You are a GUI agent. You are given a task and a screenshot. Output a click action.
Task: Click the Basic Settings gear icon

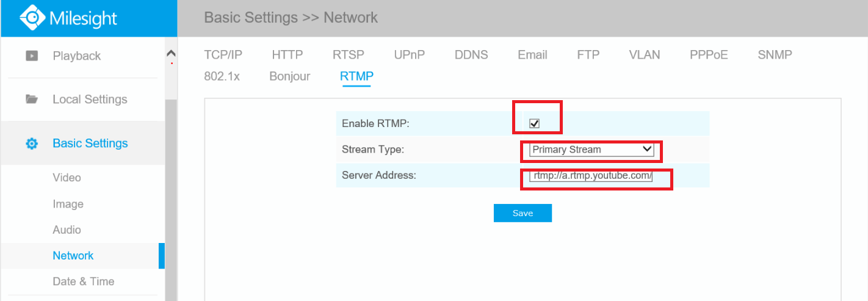32,144
